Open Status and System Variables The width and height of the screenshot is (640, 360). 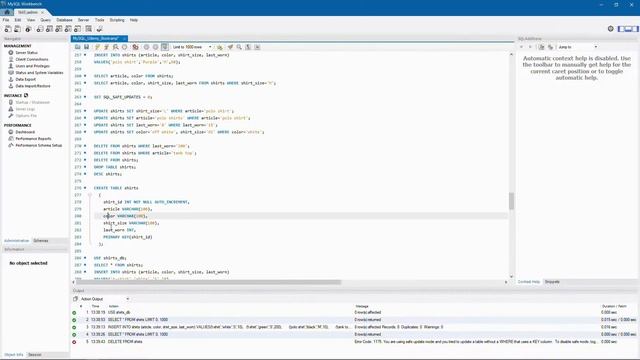(39, 73)
